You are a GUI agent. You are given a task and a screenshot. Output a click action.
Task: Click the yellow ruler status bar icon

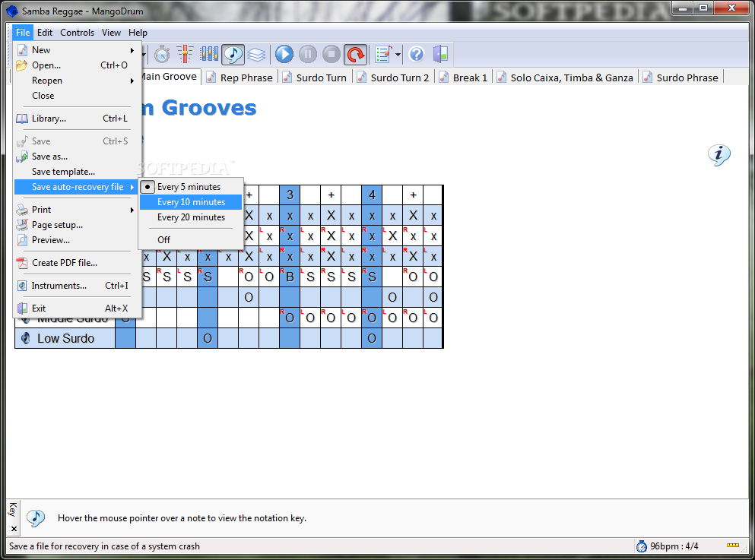pyautogui.click(x=733, y=545)
